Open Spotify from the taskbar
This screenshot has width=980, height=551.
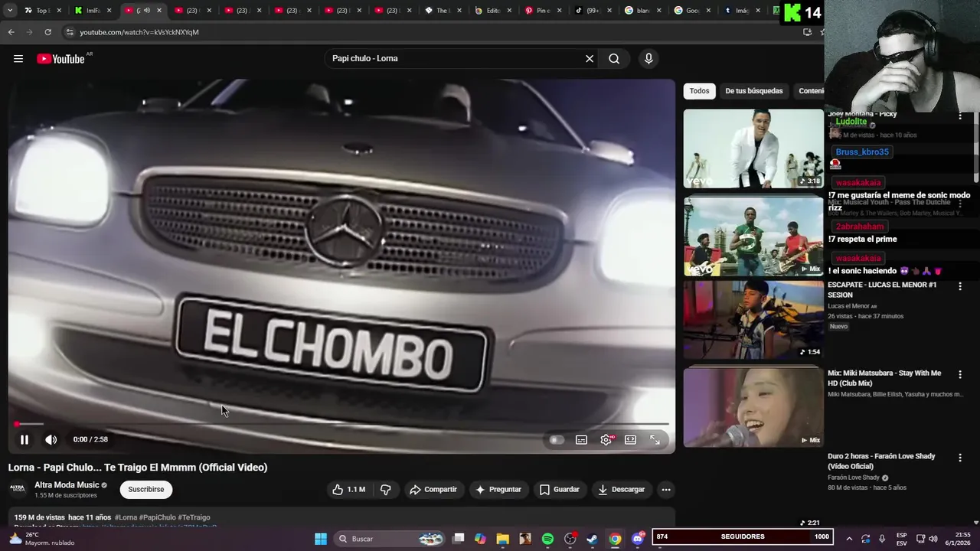tap(547, 539)
